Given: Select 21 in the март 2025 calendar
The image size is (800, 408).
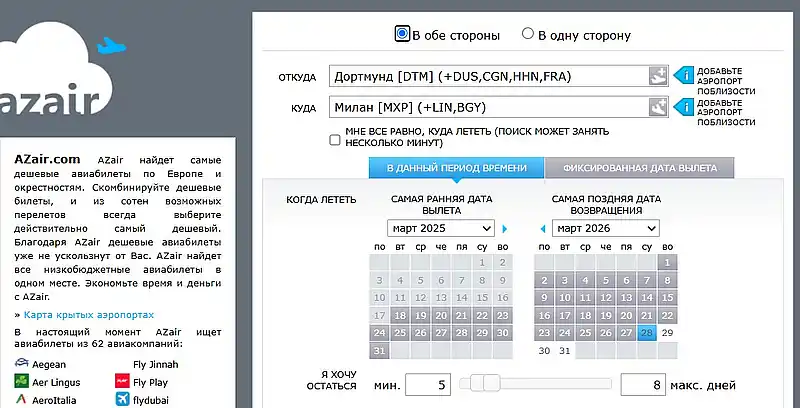Looking at the screenshot, I should 462,316.
